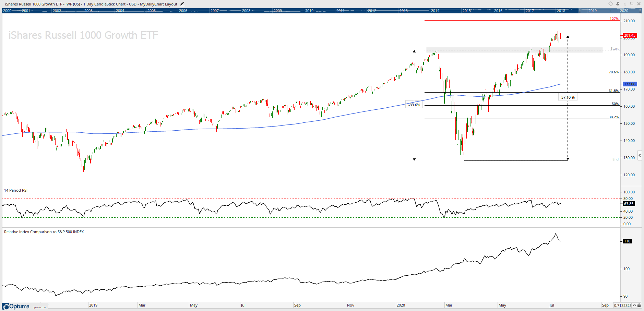Jump to 2002 on the overview timeline
The width and height of the screenshot is (644, 311).
pos(57,11)
